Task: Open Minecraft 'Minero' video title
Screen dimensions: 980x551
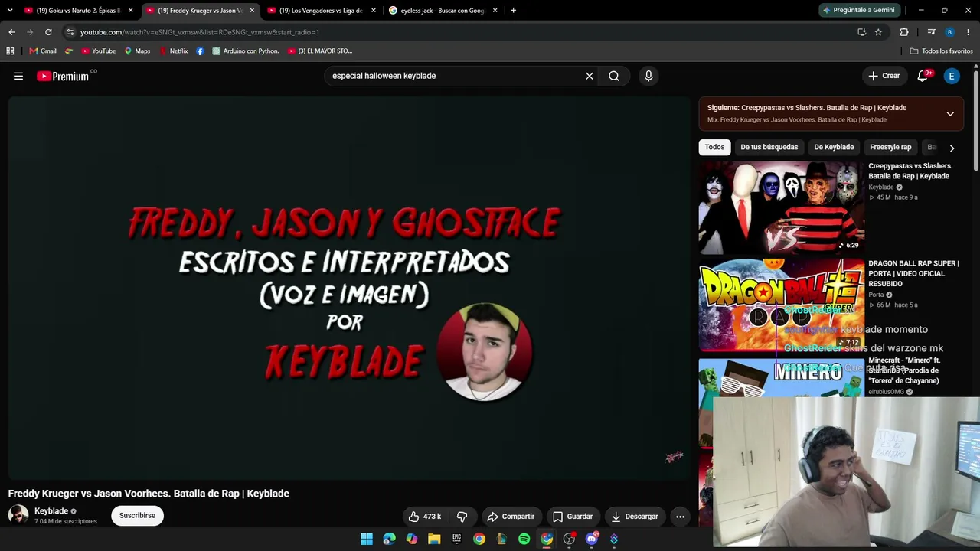Action: tap(904, 370)
